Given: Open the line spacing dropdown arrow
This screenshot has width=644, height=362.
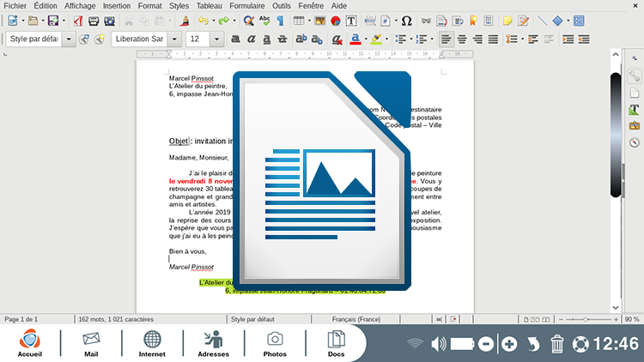Looking at the screenshot, I should pyautogui.click(x=522, y=39).
